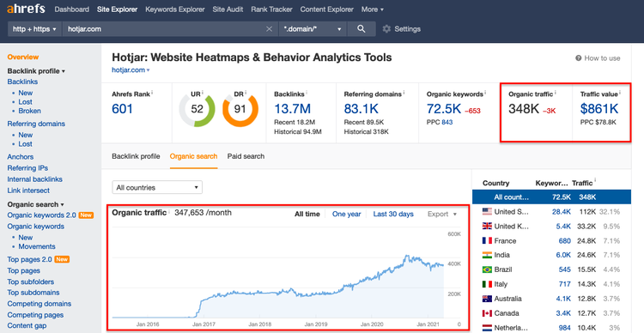Open Referring domains in the sidebar
644x333 pixels.
pos(36,124)
